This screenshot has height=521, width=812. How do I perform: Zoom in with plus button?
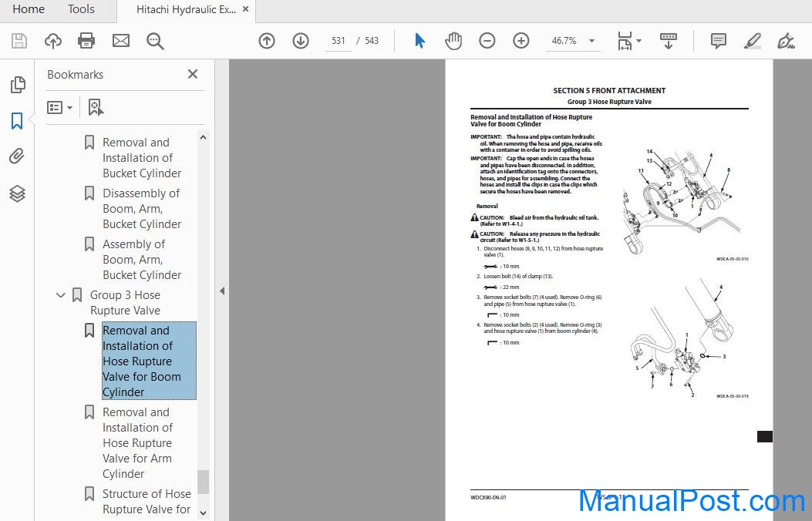pos(521,40)
